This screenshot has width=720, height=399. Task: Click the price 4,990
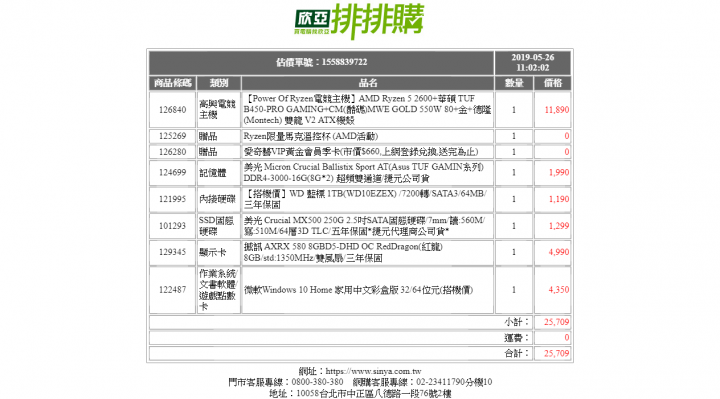[559, 252]
